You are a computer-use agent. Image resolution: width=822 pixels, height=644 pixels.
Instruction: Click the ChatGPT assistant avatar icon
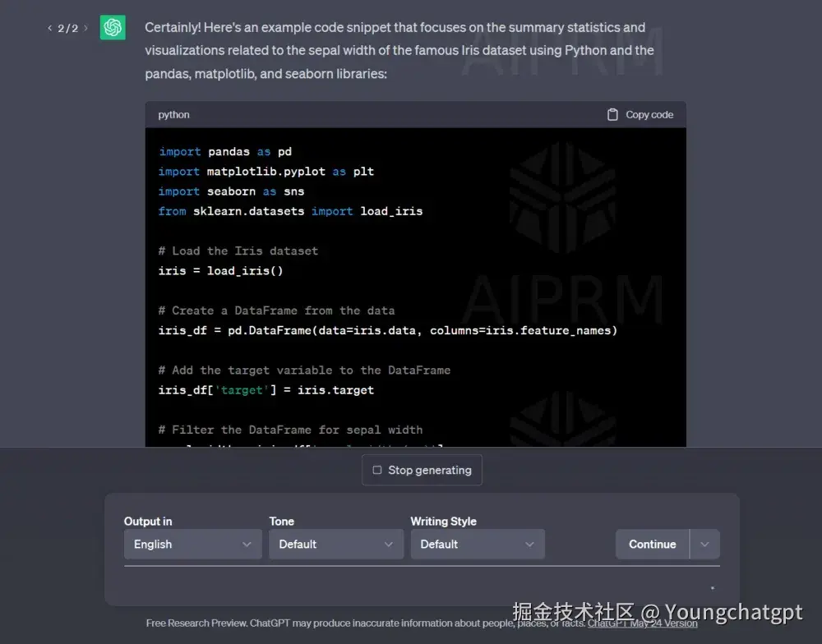[112, 26]
